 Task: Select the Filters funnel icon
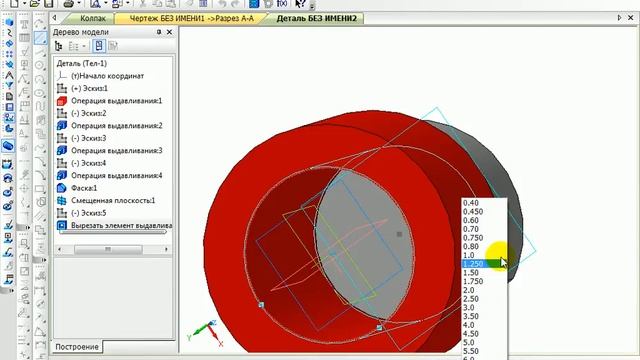tap(8, 86)
